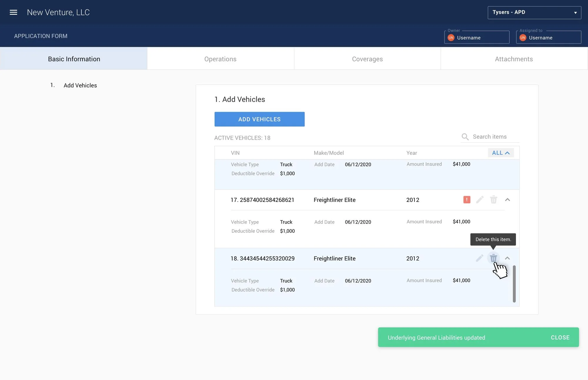Click Freightliner Elite on vehicle 18 row

[x=335, y=258]
